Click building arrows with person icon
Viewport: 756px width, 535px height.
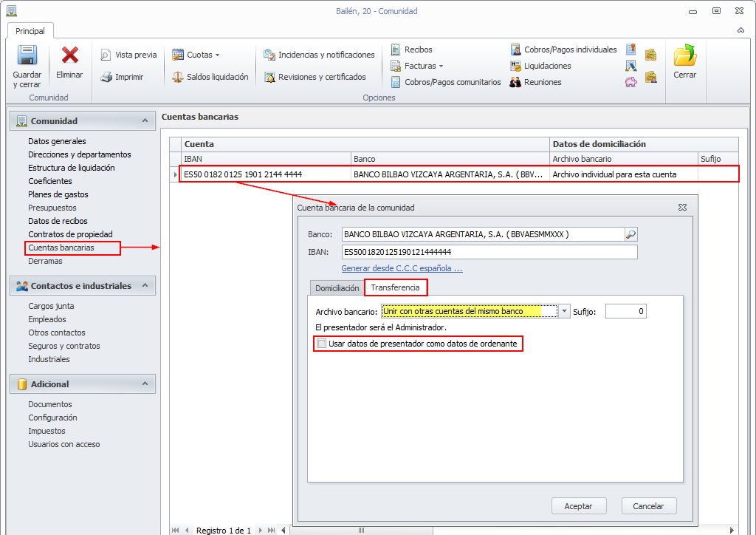click(x=651, y=77)
